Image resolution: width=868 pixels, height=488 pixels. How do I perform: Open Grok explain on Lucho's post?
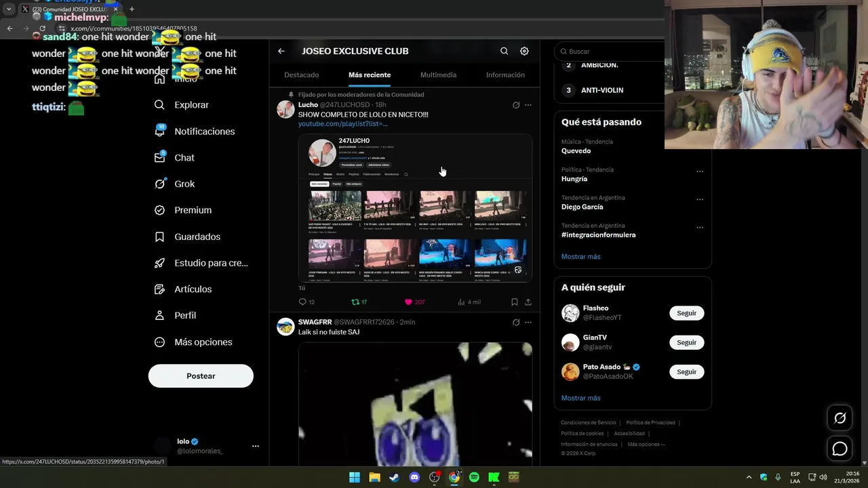(x=516, y=105)
